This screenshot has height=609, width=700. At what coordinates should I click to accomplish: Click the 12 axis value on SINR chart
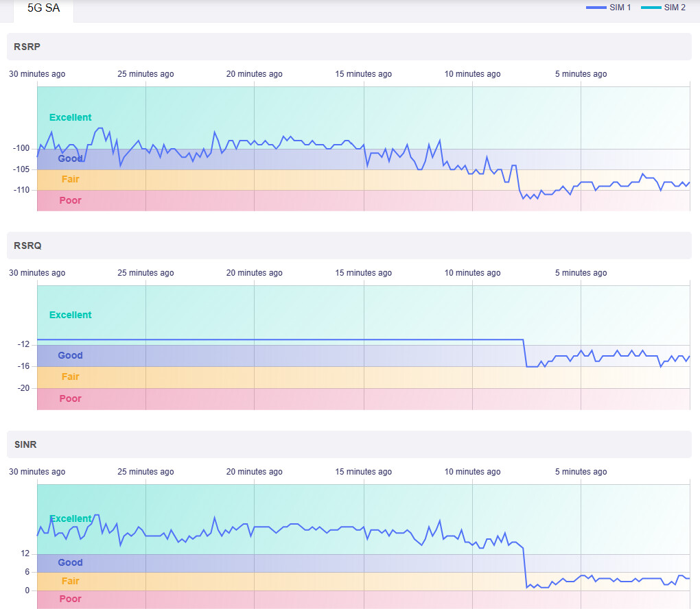click(x=25, y=553)
